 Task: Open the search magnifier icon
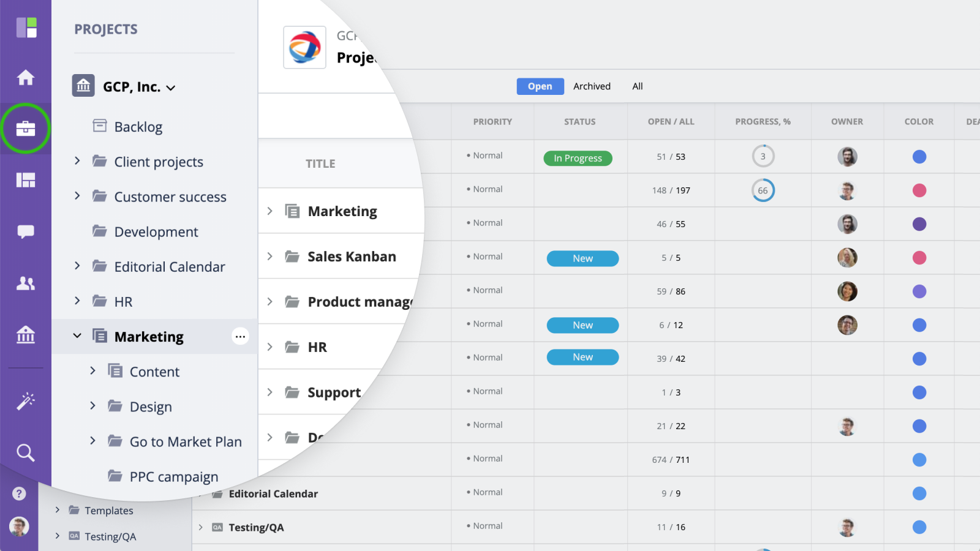[x=26, y=452]
